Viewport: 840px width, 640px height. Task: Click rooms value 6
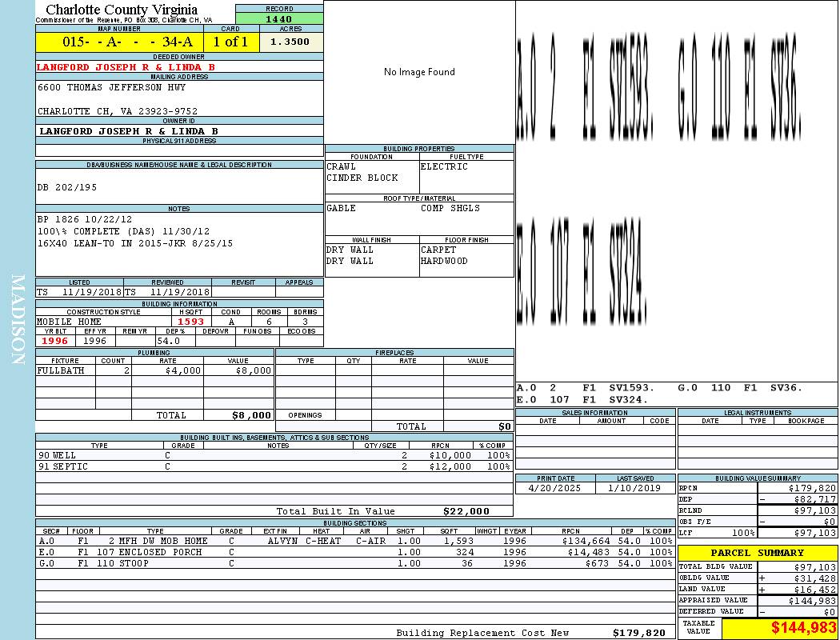tap(269, 322)
